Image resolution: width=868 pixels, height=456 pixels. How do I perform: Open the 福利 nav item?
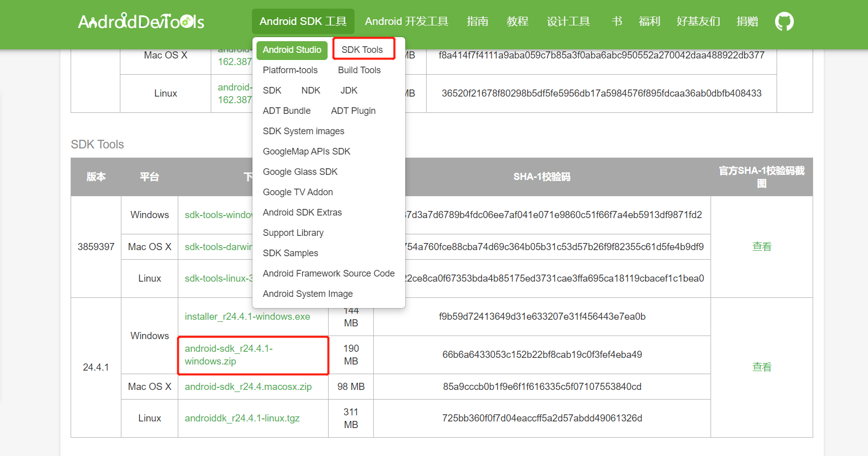tap(650, 21)
